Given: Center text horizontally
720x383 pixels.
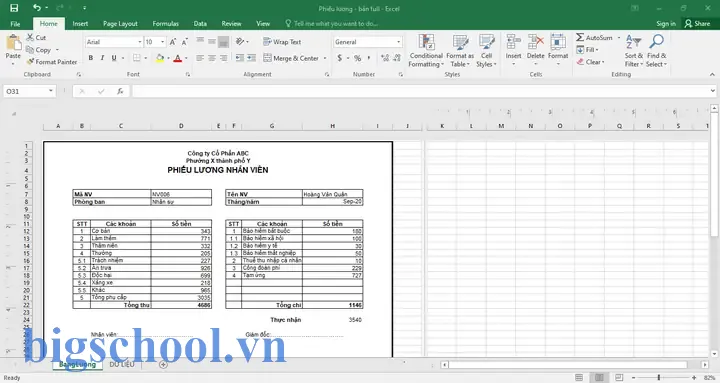Looking at the screenshot, I should pos(212,58).
